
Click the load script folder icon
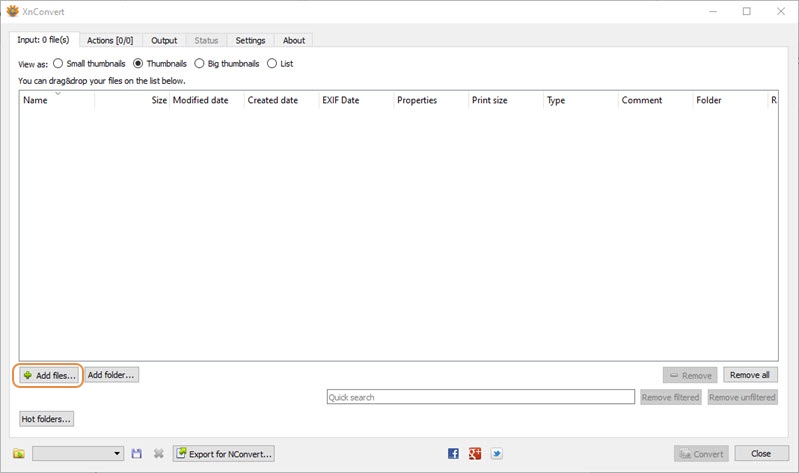point(19,454)
